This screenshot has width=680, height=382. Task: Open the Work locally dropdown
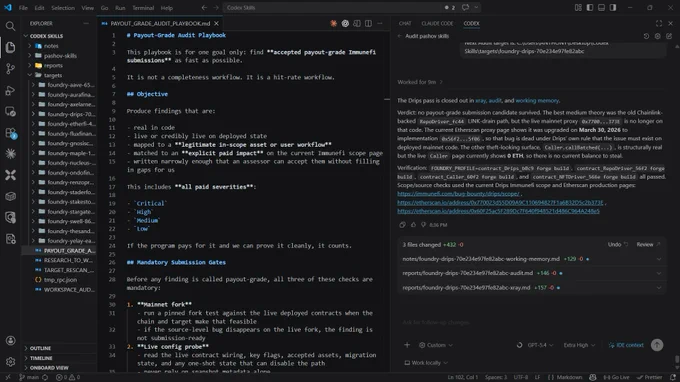pos(426,362)
